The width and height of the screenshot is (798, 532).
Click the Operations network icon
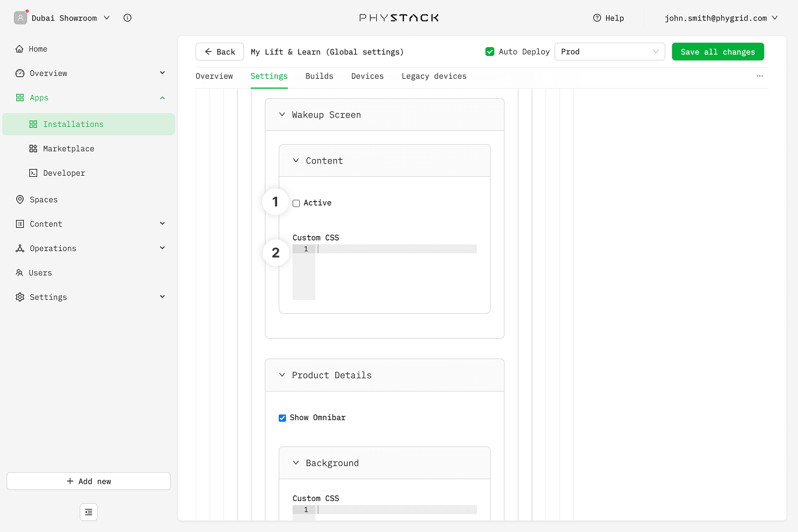click(20, 248)
